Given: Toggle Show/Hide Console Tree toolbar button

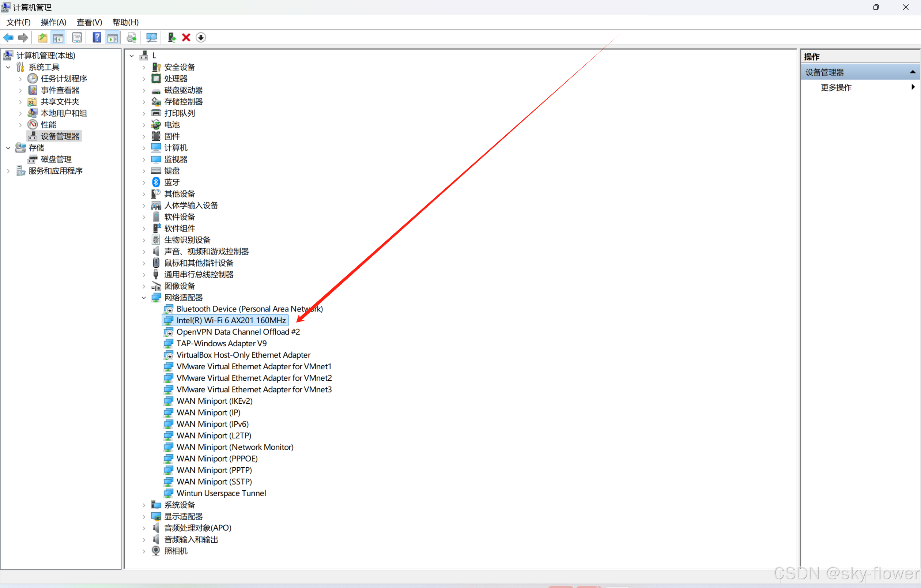Looking at the screenshot, I should point(58,38).
